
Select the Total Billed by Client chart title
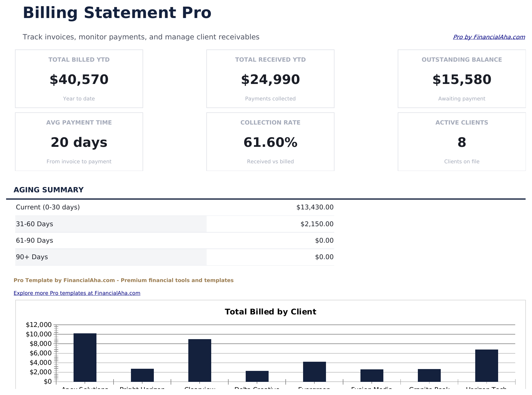(270, 312)
